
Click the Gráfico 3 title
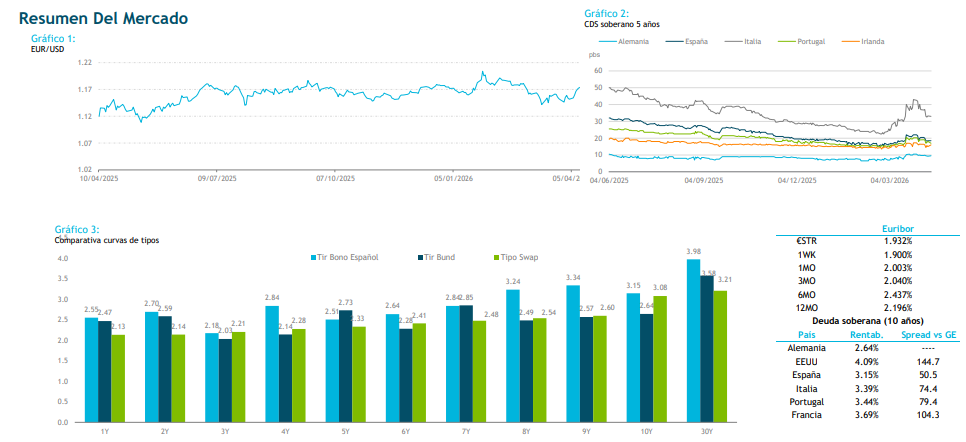click(77, 229)
